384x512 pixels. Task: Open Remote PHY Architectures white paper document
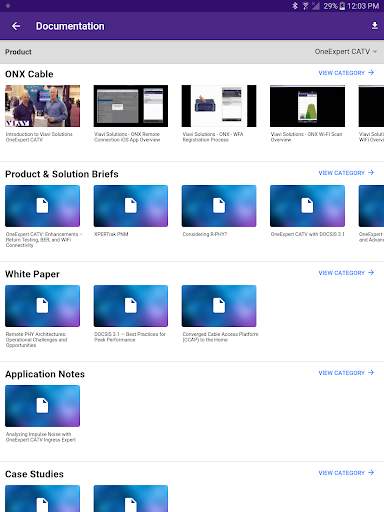[x=42, y=306]
